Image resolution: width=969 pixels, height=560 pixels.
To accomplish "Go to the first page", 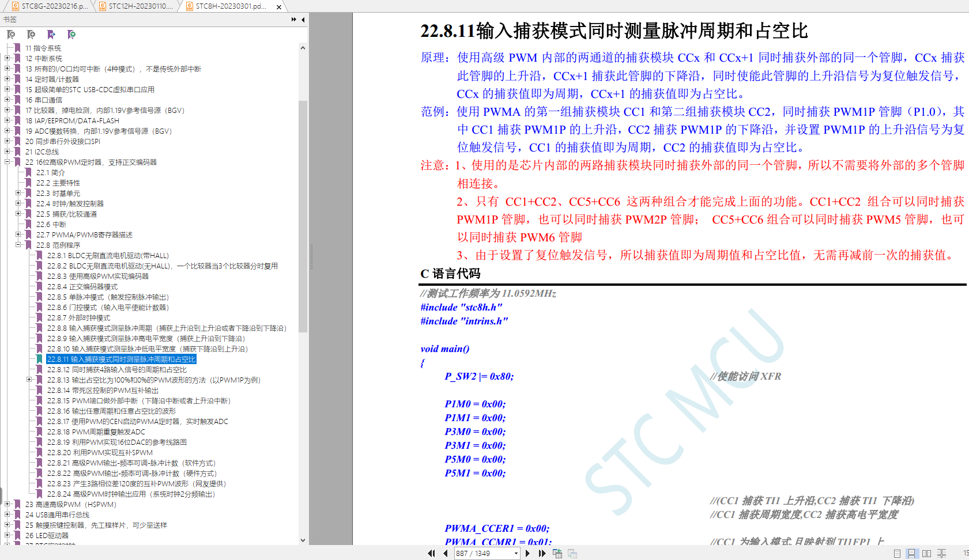I will click(x=431, y=553).
